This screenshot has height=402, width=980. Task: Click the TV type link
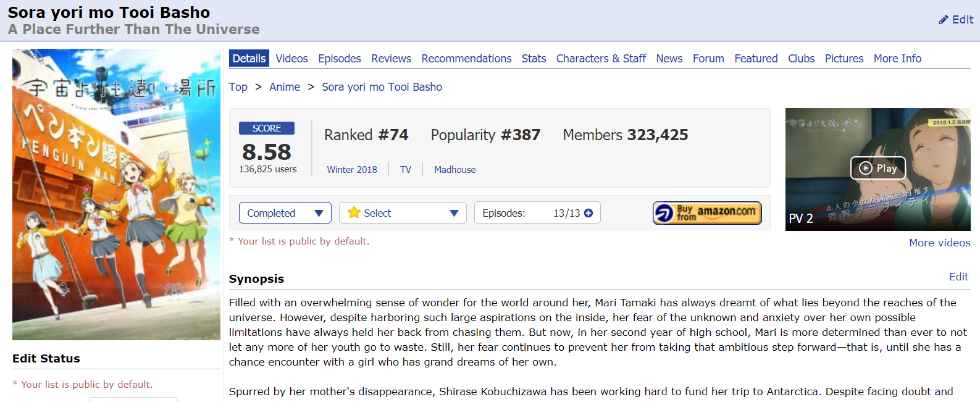405,170
